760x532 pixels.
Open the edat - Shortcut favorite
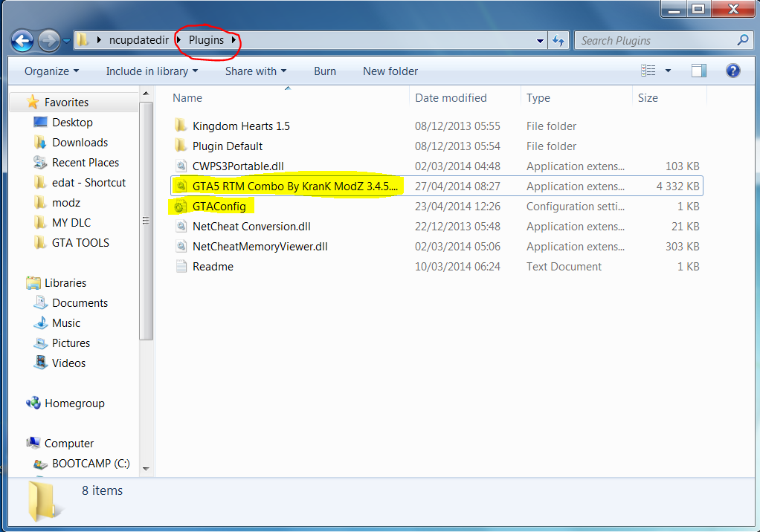click(88, 183)
